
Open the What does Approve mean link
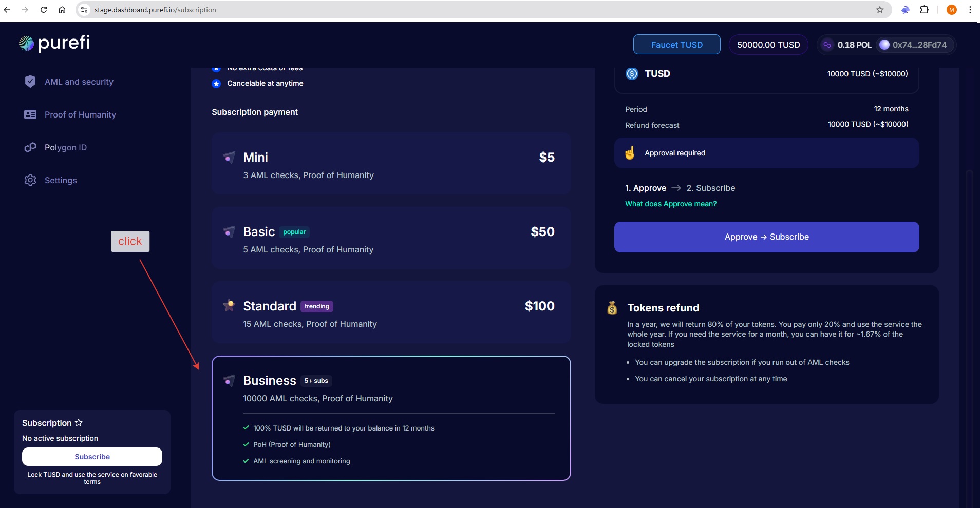671,204
